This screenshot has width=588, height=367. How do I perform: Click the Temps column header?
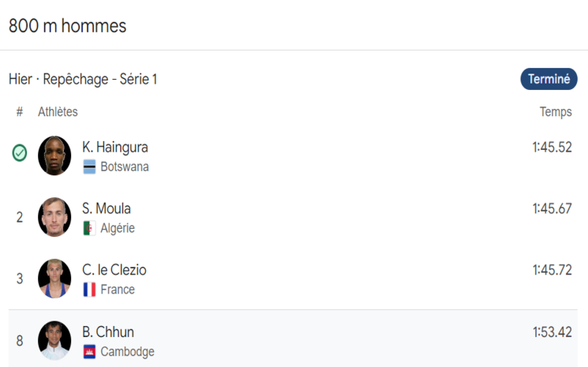pos(556,112)
